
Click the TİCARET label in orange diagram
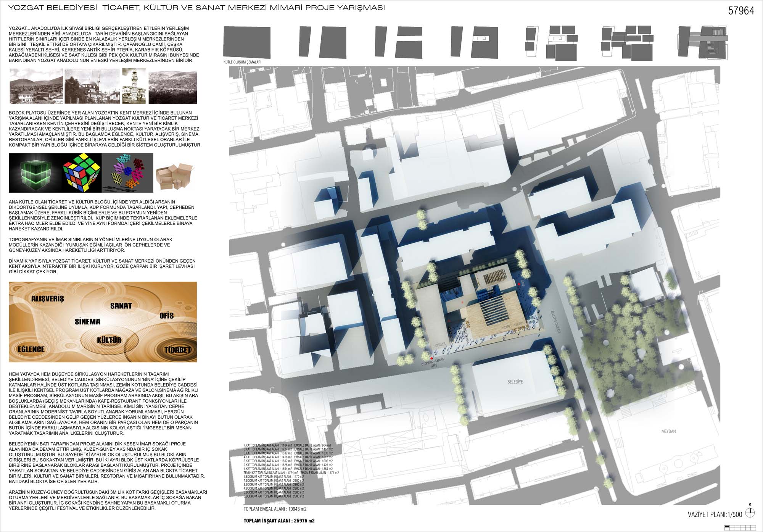177,350
